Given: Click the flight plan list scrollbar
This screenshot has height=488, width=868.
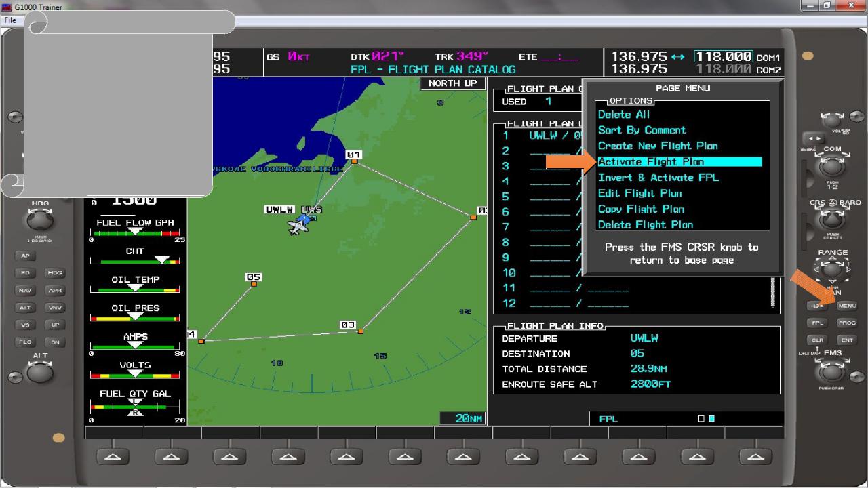Looking at the screenshot, I should click(772, 291).
